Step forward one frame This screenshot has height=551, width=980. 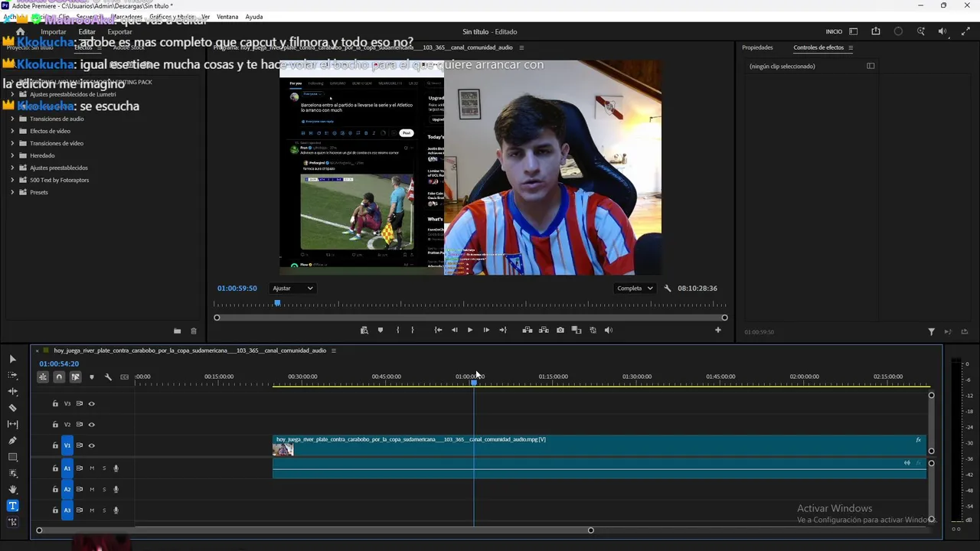(x=486, y=330)
